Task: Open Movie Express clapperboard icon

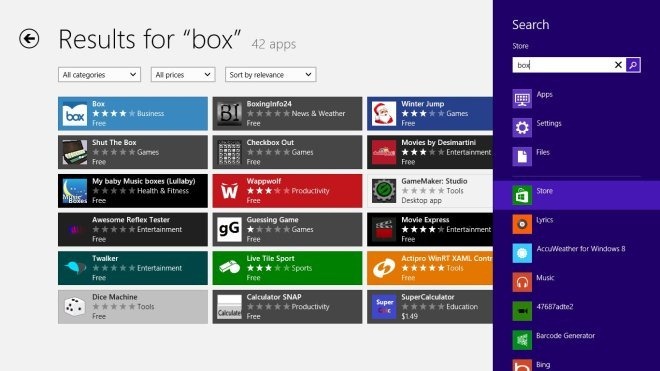Action: pyautogui.click(x=384, y=230)
